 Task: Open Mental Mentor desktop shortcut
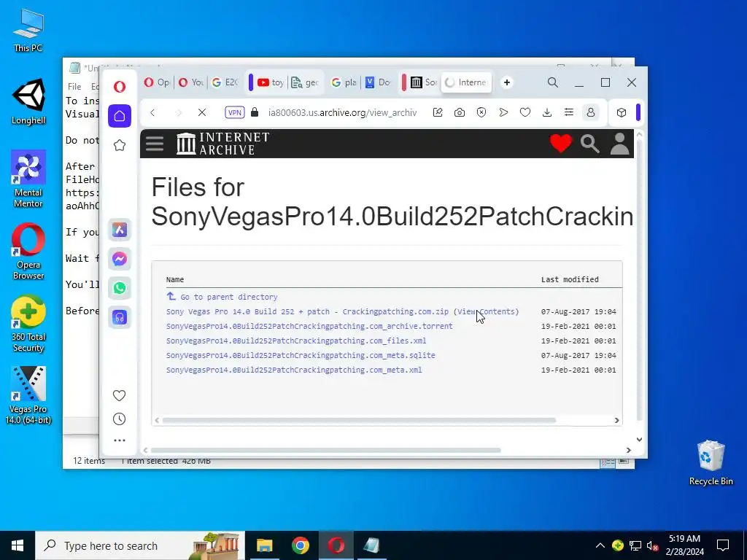click(28, 179)
